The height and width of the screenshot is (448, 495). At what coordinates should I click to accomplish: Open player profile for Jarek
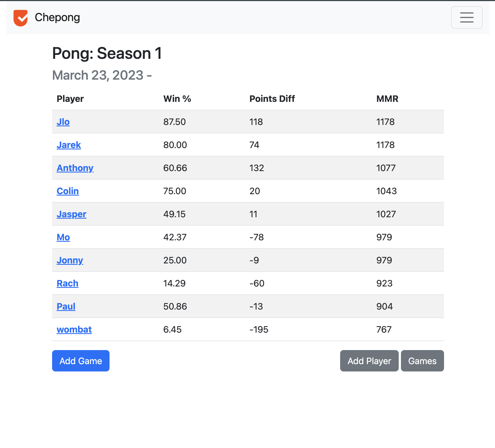[69, 145]
